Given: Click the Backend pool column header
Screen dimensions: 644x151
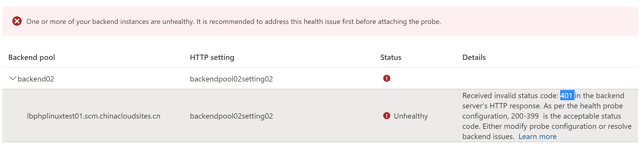Looking at the screenshot, I should (32, 57).
